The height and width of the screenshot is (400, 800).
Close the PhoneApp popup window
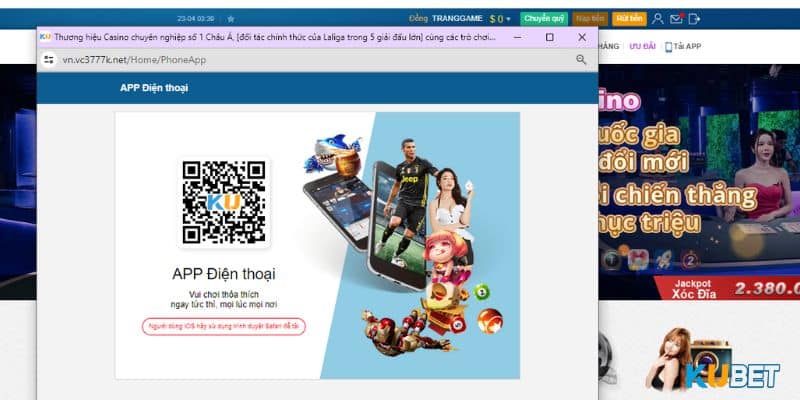pos(582,37)
